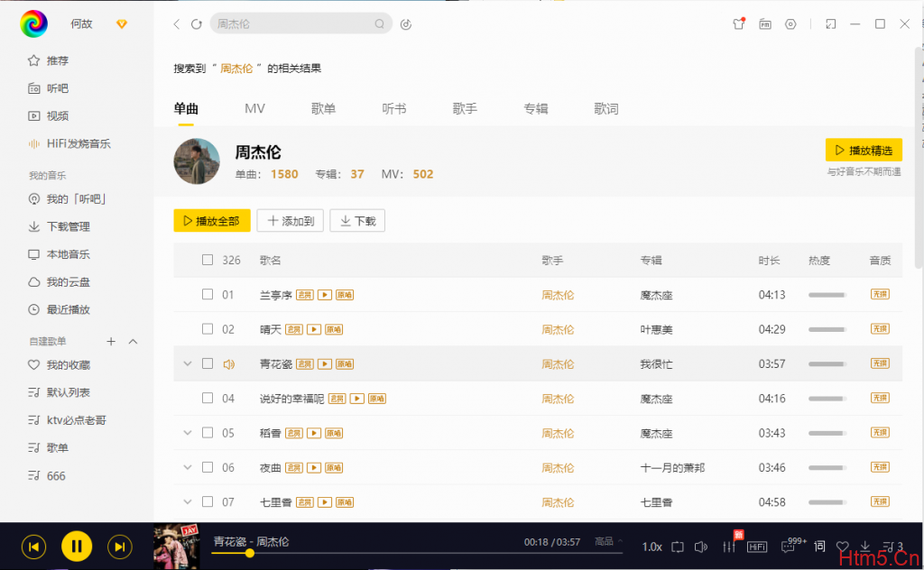Go back with the left arrow
The width and height of the screenshot is (924, 570).
pos(176,24)
